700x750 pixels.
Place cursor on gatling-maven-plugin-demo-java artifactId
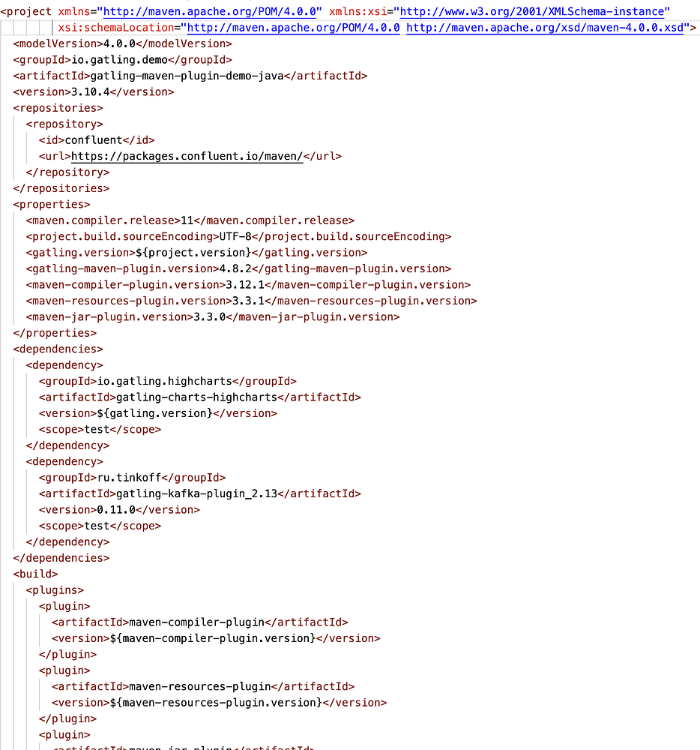coord(187,76)
